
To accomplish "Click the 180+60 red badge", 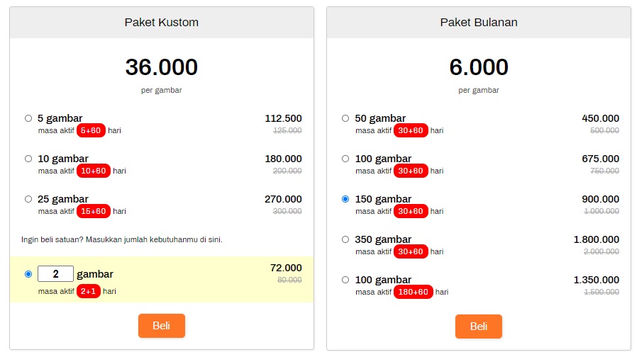I will click(x=413, y=292).
